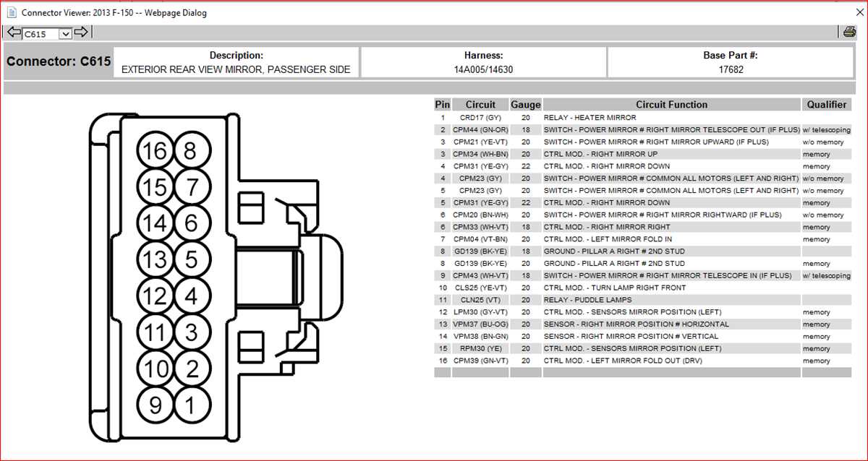Screen dimensions: 868x461
Task: Click pin 6 in connector diagram
Action: [x=191, y=223]
